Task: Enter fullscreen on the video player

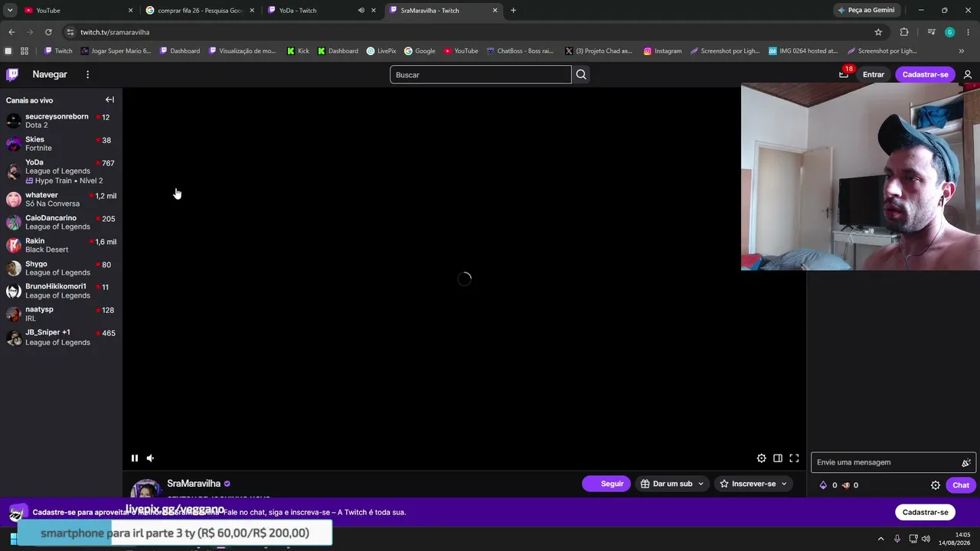Action: [794, 458]
